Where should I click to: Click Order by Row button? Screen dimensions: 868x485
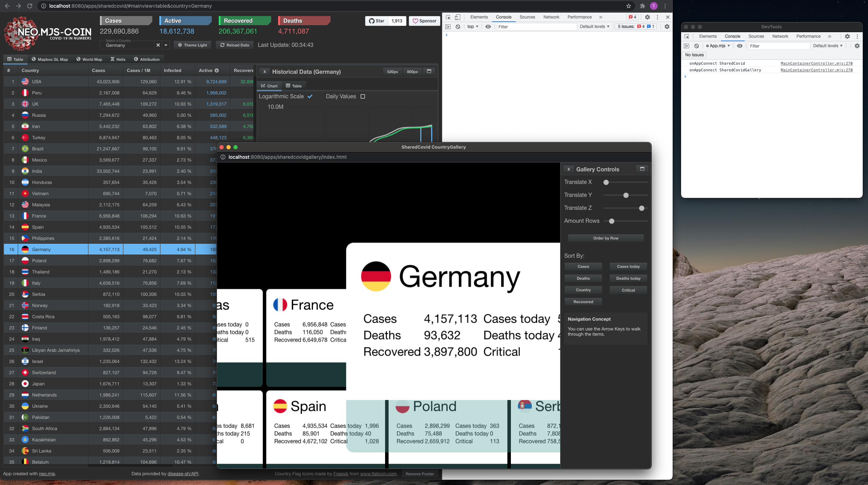pyautogui.click(x=606, y=238)
